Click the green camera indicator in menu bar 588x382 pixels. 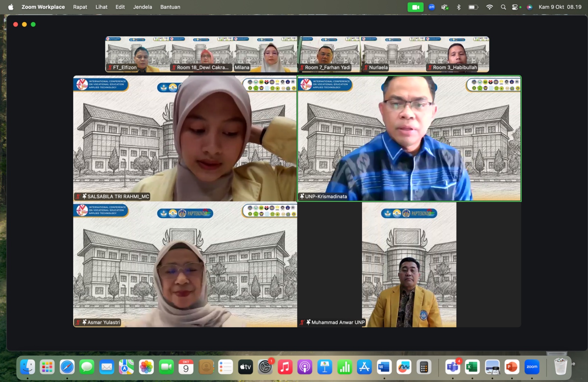415,7
